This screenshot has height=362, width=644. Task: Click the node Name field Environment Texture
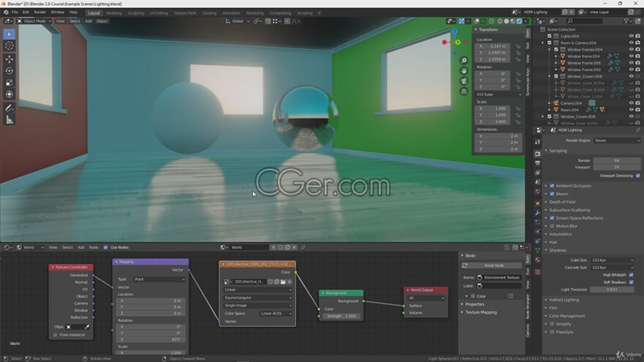click(498, 277)
